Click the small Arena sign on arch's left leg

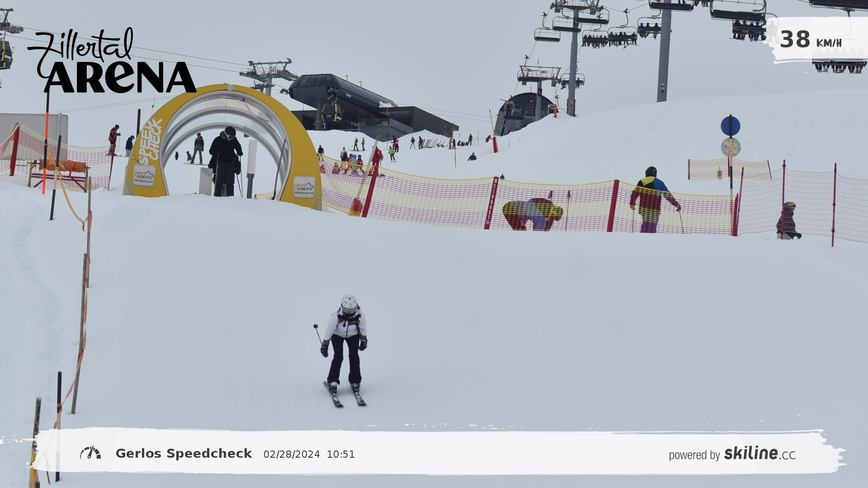(x=144, y=175)
